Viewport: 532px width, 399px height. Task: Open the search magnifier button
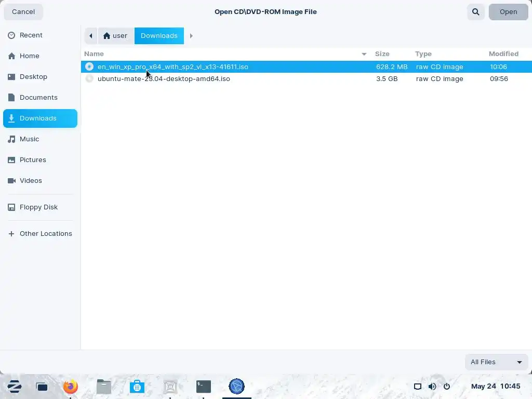(x=476, y=12)
